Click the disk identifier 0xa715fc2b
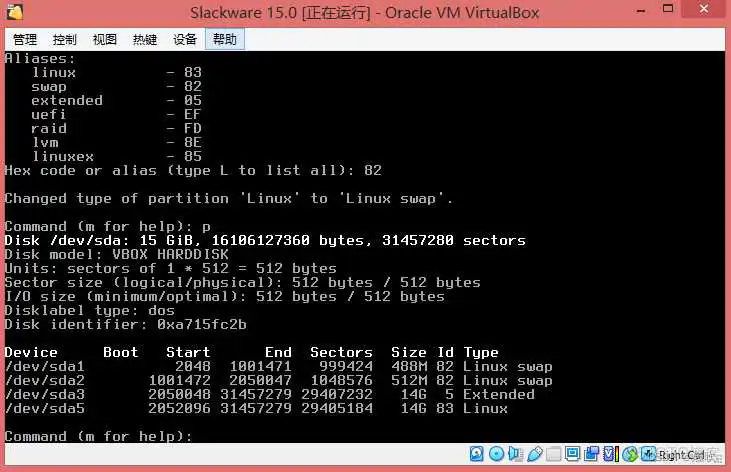The width and height of the screenshot is (731, 472). pyautogui.click(x=202, y=325)
